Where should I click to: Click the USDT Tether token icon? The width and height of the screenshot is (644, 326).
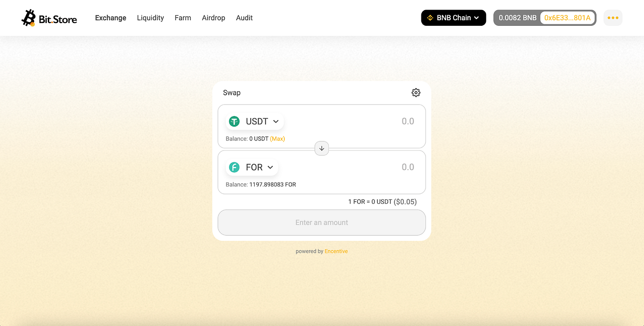235,122
